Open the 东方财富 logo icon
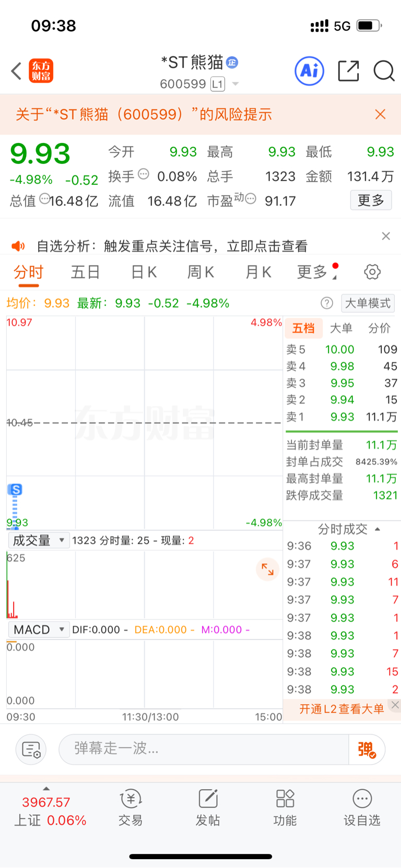Viewport: 401px width, 868px height. (41, 71)
